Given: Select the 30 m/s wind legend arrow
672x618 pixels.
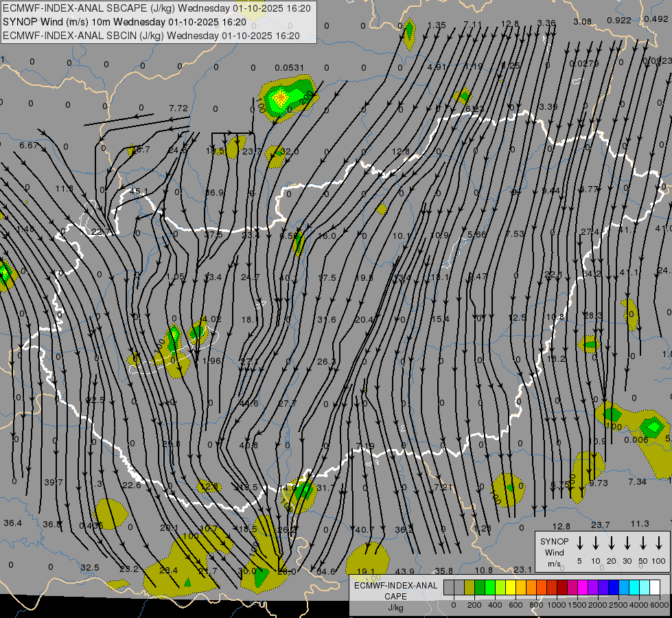Looking at the screenshot, I should click(x=627, y=543).
